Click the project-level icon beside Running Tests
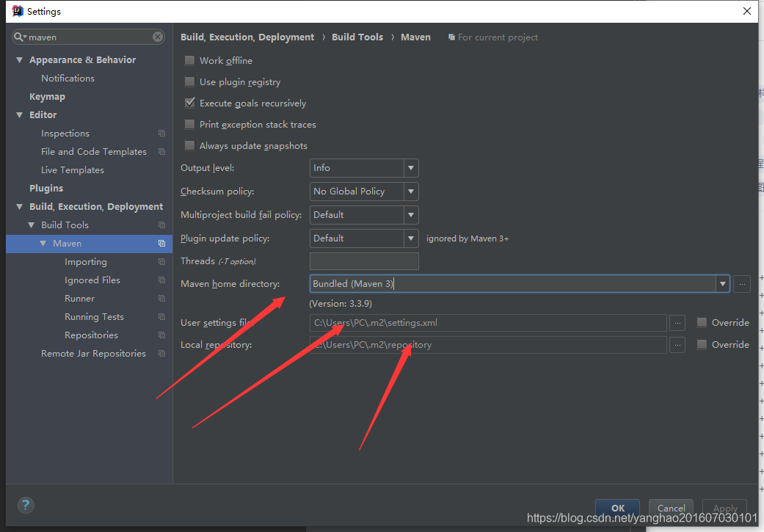764x532 pixels. pyautogui.click(x=161, y=317)
